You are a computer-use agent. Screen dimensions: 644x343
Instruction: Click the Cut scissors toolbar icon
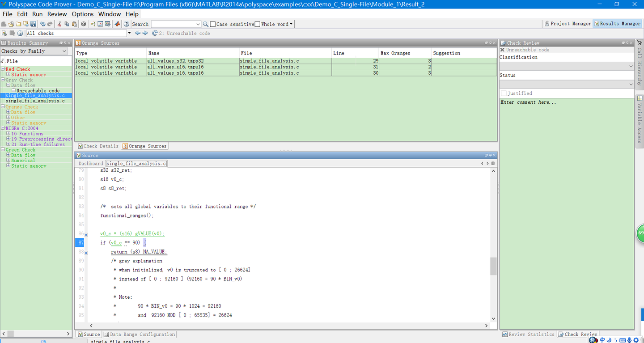[x=59, y=24]
